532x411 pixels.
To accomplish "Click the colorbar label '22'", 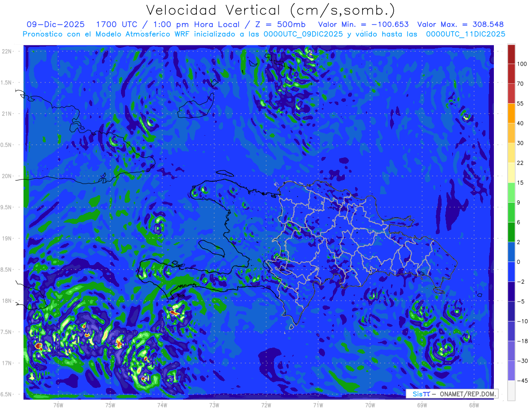I will point(520,163).
